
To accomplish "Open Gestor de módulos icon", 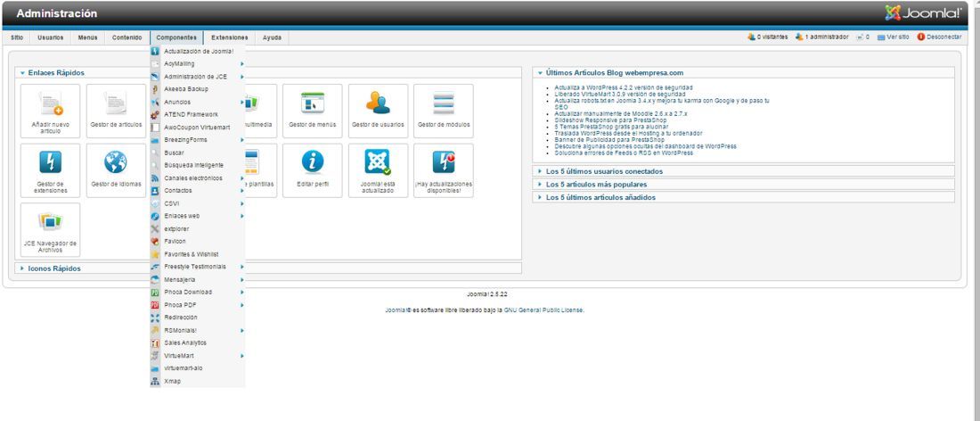I will (444, 111).
